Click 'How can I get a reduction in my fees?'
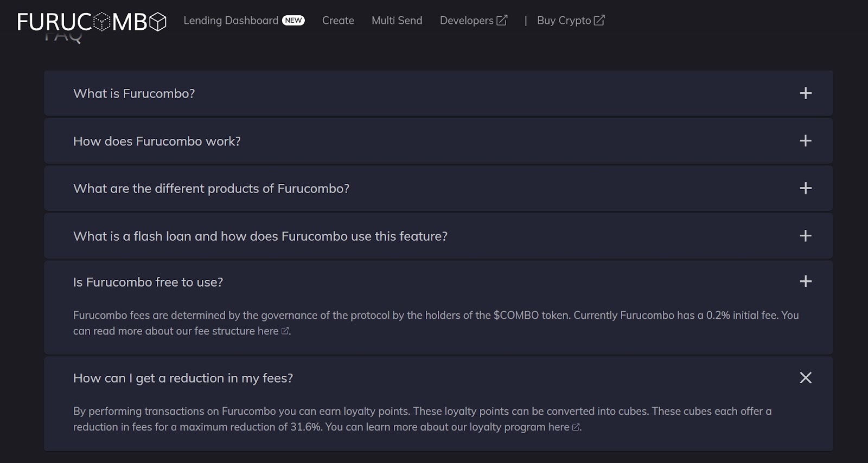This screenshot has width=868, height=463. (183, 378)
